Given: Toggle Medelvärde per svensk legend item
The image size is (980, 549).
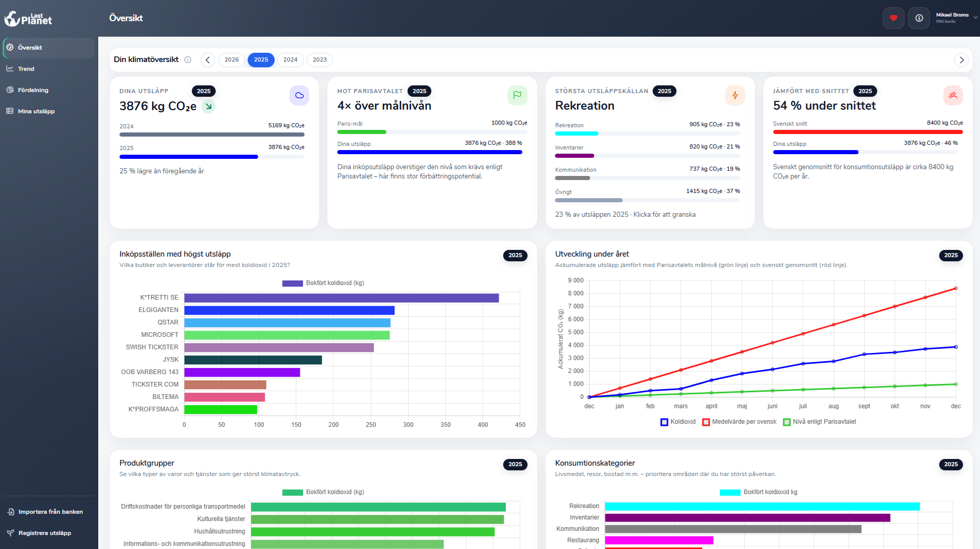Looking at the screenshot, I should tap(740, 422).
